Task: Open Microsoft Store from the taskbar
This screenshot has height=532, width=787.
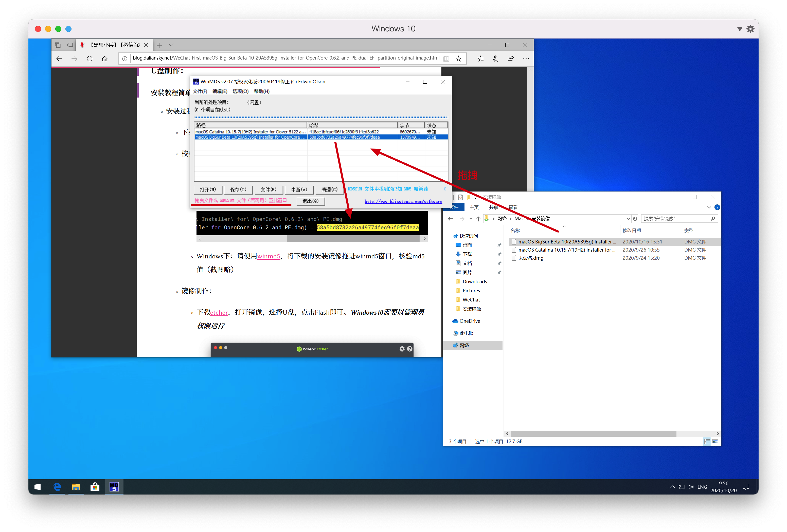Action: pyautogui.click(x=95, y=487)
